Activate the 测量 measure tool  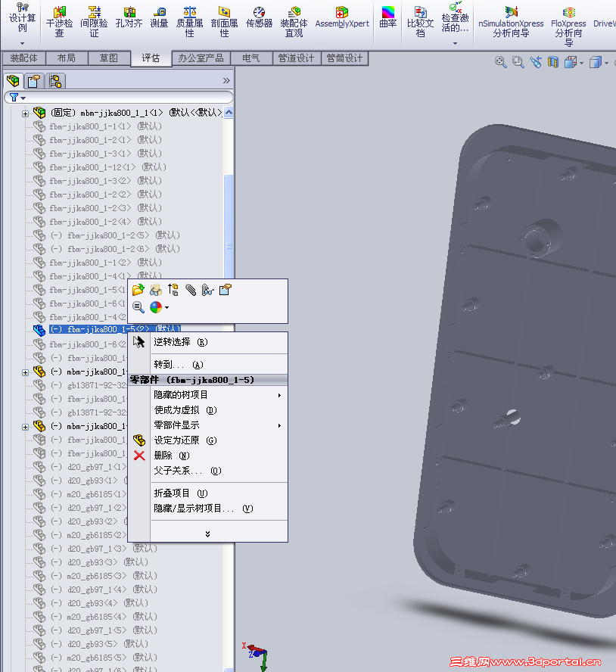[159, 17]
